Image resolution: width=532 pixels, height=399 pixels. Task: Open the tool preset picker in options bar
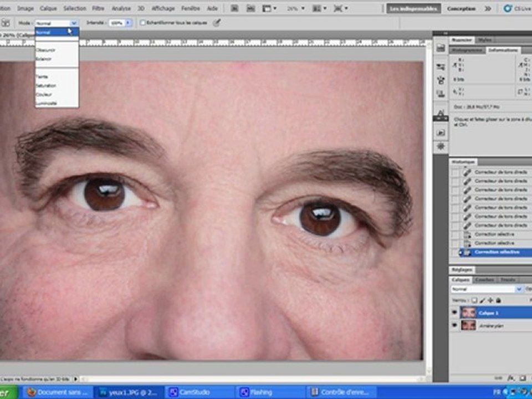6,23
